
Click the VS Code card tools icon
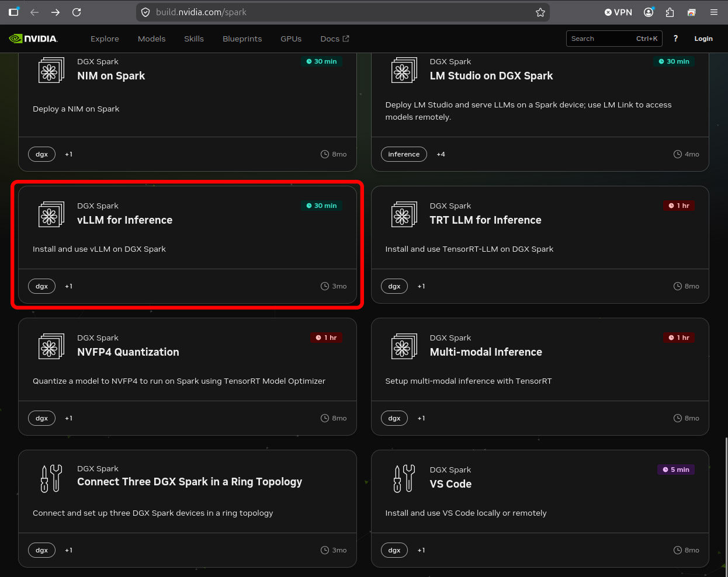point(404,478)
